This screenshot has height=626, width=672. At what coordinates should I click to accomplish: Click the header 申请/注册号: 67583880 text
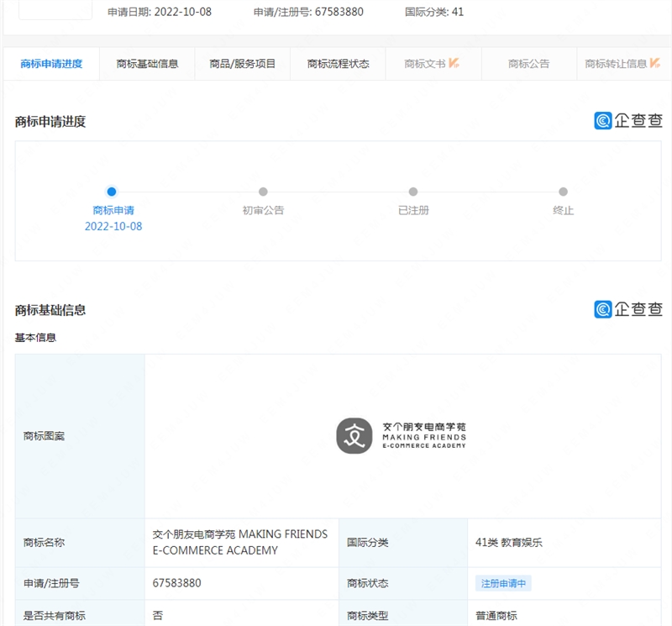coord(308,12)
